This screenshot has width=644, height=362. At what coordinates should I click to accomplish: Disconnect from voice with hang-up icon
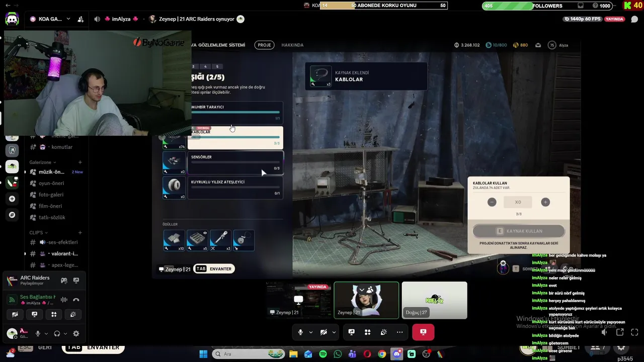coord(76,300)
